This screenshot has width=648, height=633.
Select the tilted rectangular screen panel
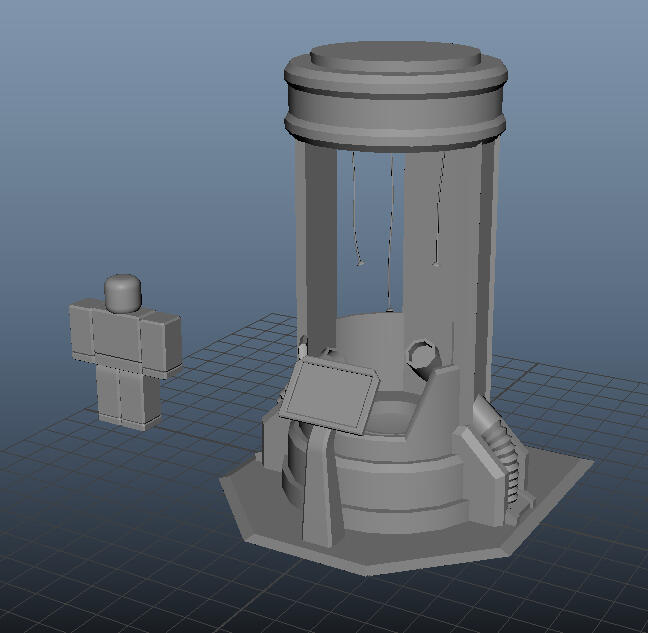click(x=329, y=395)
